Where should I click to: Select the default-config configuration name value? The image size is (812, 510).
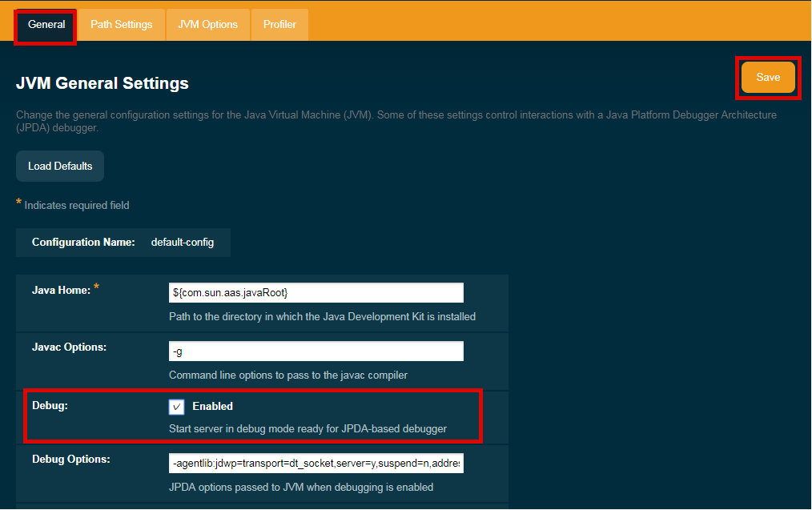pos(183,243)
